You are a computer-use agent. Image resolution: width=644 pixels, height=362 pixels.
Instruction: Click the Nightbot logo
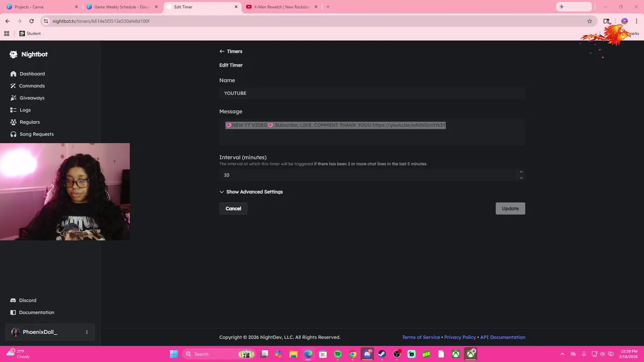point(29,54)
